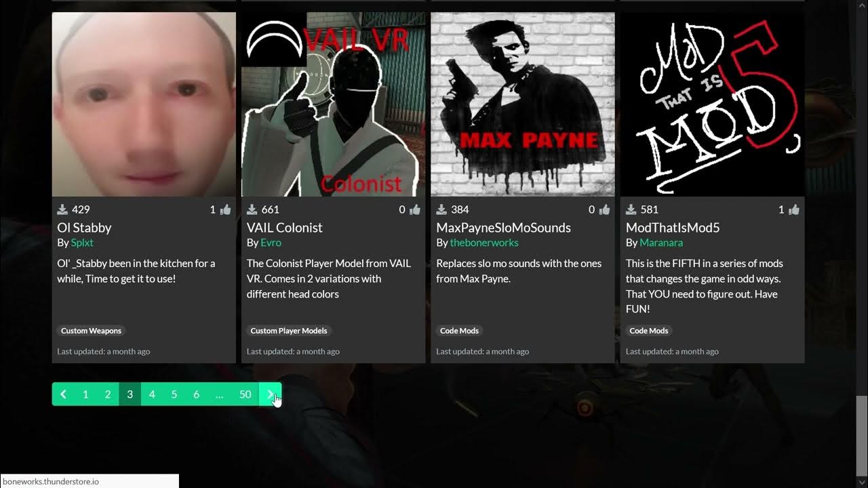The width and height of the screenshot is (868, 488).
Task: Click 'Last updated' under VAIL Colonist
Action: click(x=293, y=351)
